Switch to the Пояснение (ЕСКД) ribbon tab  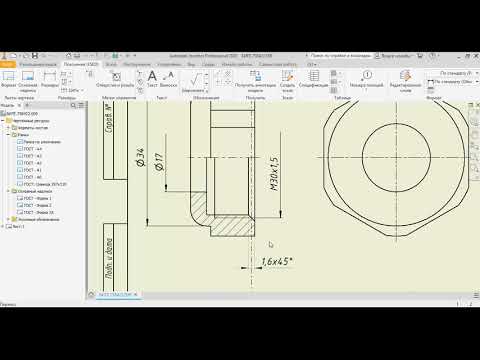point(81,64)
